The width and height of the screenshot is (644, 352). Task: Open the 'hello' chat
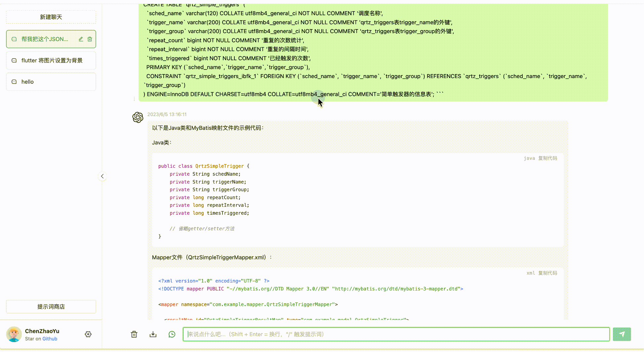pyautogui.click(x=51, y=82)
